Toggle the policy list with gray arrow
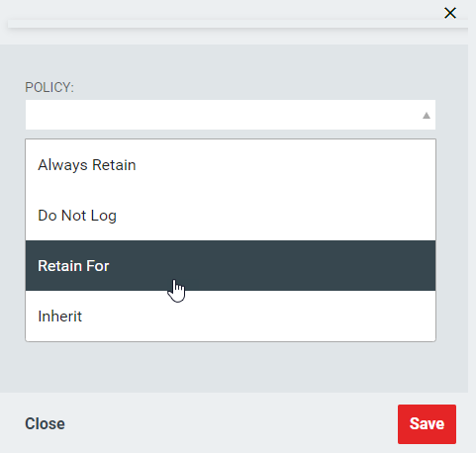 (x=427, y=116)
